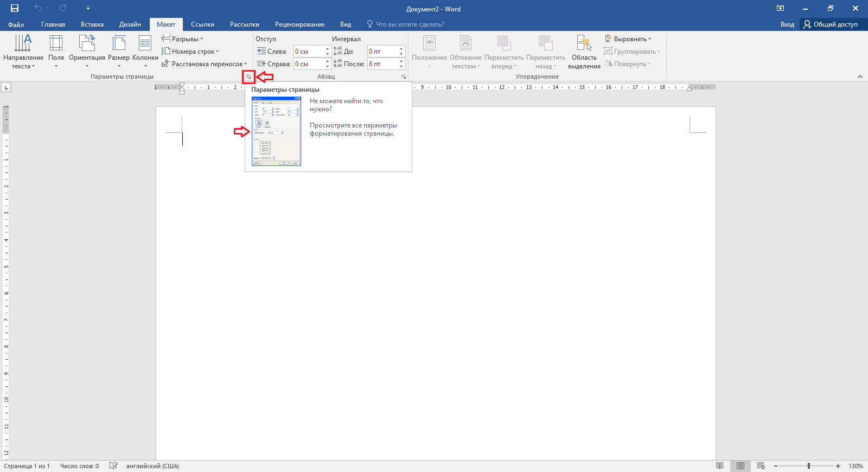Click the английский (США) language indicator
The height and width of the screenshot is (472, 868).
click(x=152, y=466)
